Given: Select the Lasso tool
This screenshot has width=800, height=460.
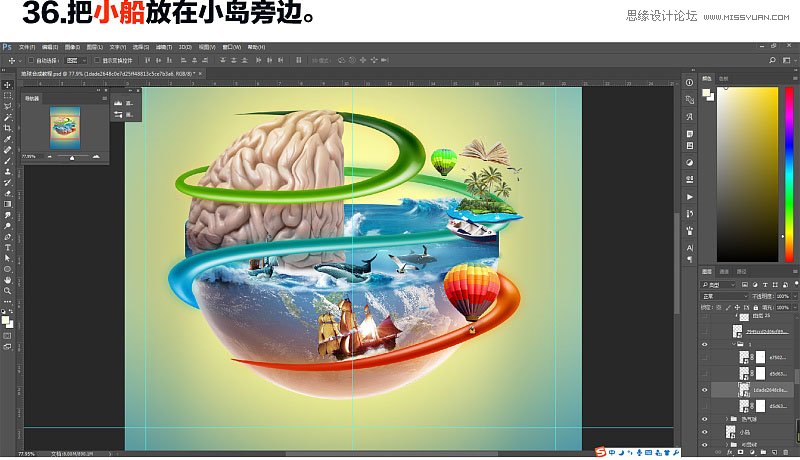Looking at the screenshot, I should pos(7,107).
